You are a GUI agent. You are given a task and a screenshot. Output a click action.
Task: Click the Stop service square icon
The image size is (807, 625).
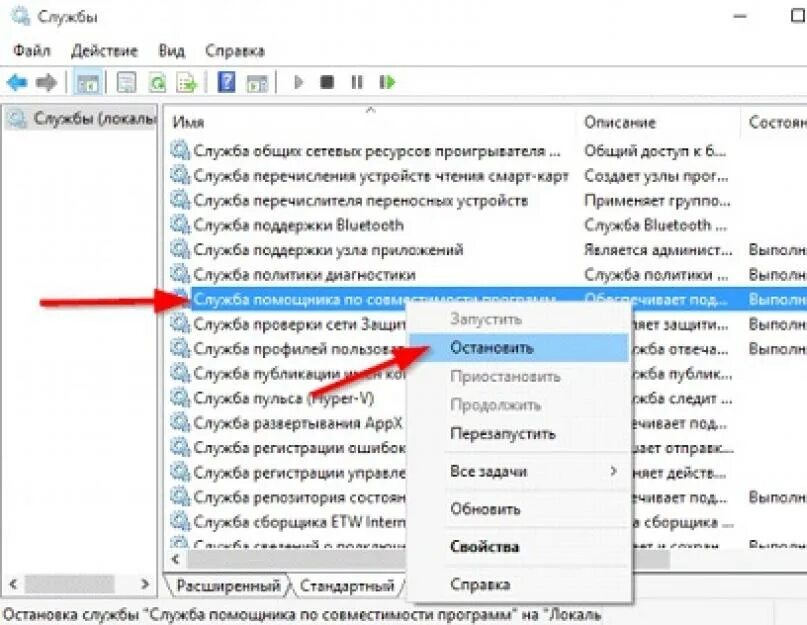327,82
